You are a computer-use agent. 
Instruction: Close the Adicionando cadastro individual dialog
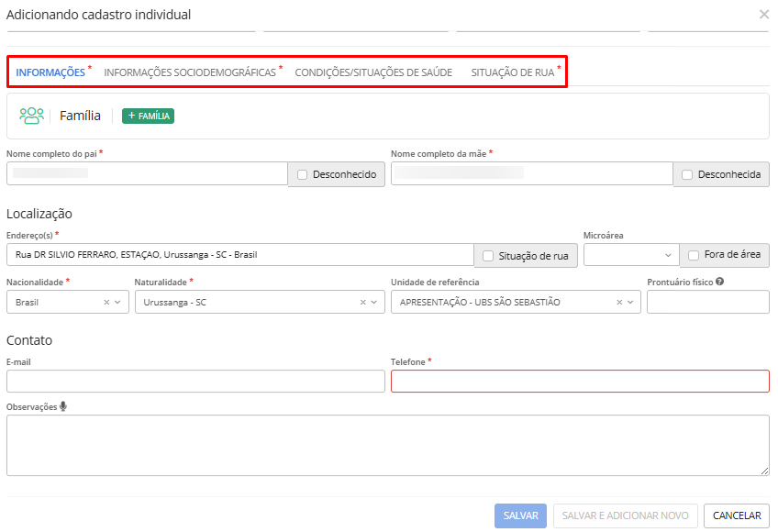pos(764,15)
